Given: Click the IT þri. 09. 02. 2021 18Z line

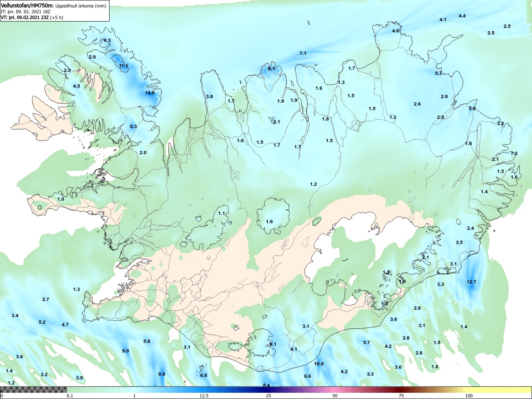Looking at the screenshot, I should click(x=25, y=12).
